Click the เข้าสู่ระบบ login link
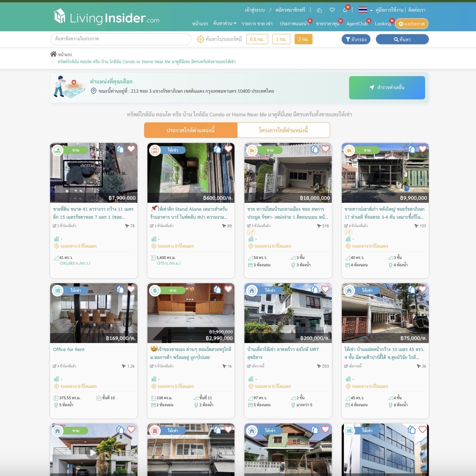This screenshot has height=476, width=476. (255, 10)
